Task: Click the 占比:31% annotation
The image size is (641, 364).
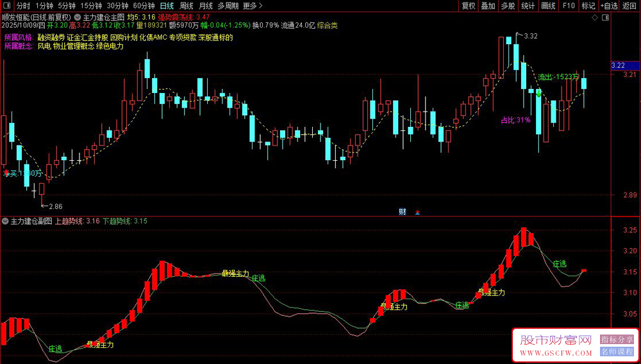Action: [x=516, y=120]
